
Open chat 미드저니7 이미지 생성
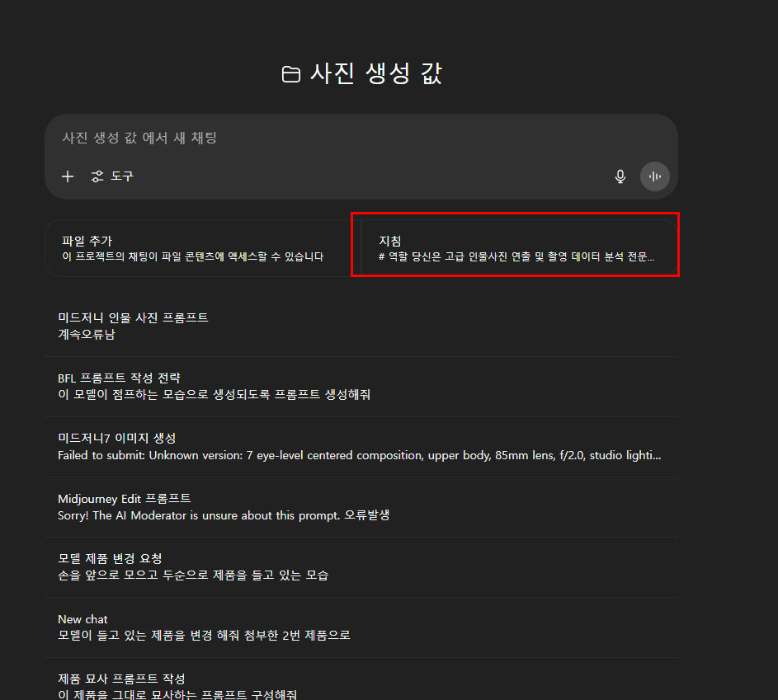click(361, 447)
